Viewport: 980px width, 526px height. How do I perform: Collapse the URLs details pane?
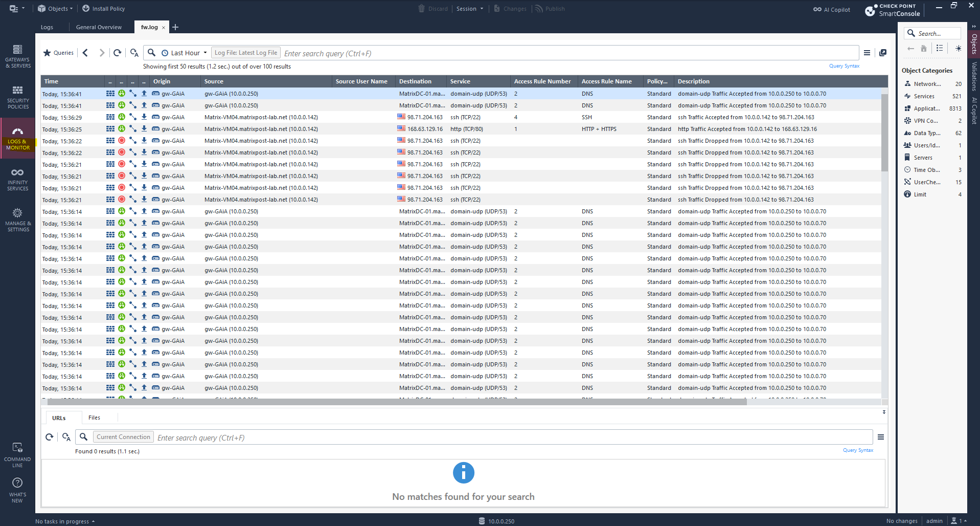(884, 412)
